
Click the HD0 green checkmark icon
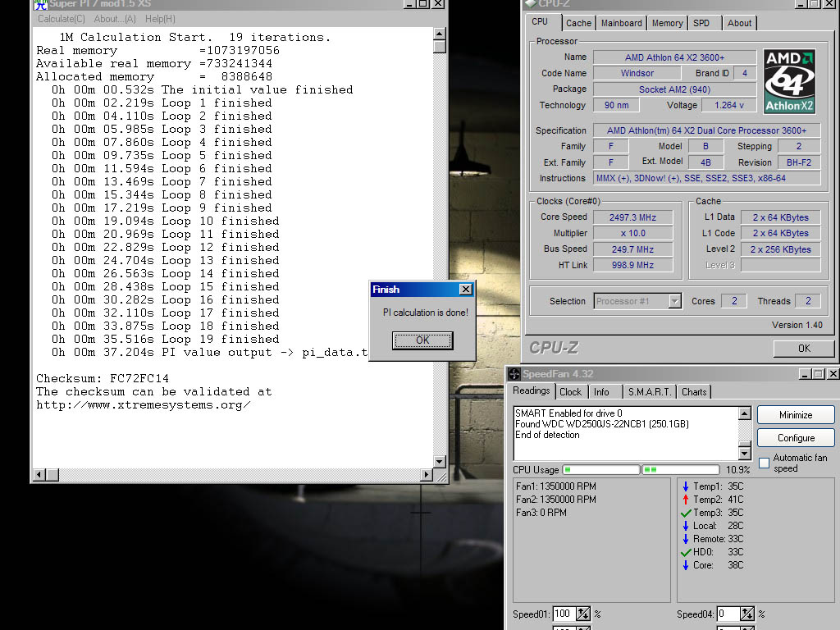pyautogui.click(x=686, y=552)
